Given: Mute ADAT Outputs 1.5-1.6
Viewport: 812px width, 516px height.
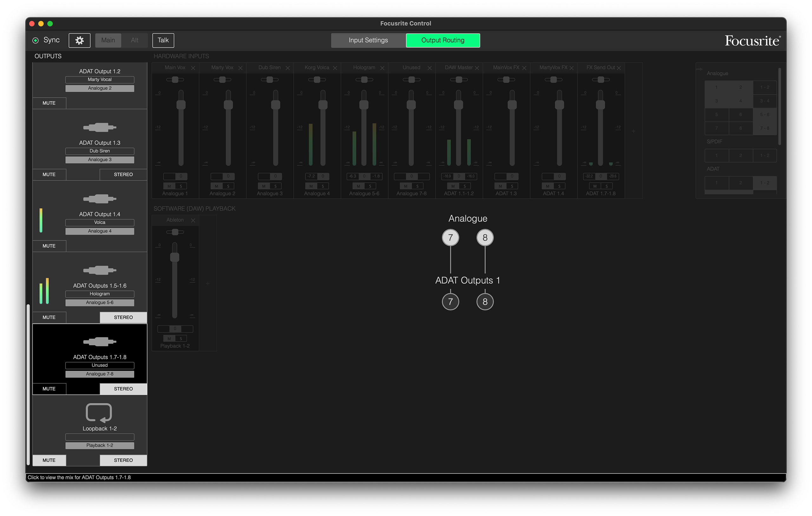Looking at the screenshot, I should click(x=49, y=318).
